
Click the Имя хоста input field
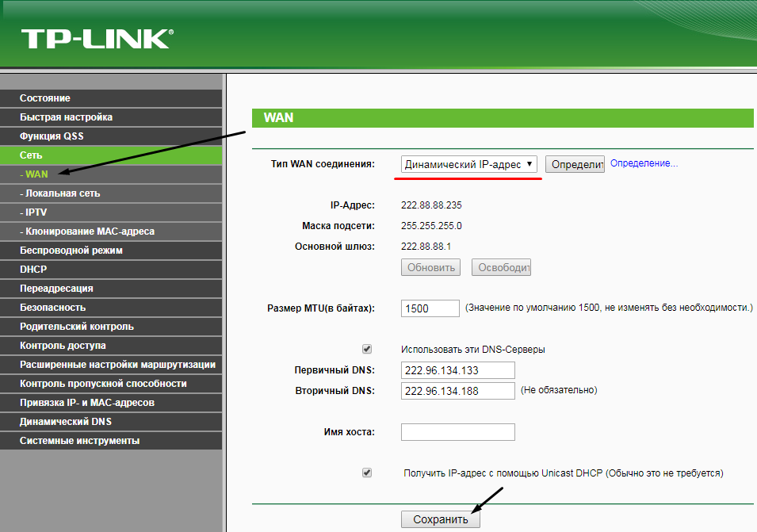457,432
